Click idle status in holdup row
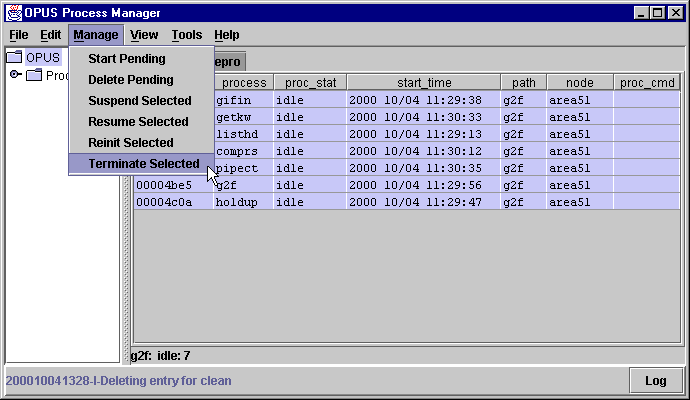Viewport: 690px width, 400px height. (x=310, y=202)
